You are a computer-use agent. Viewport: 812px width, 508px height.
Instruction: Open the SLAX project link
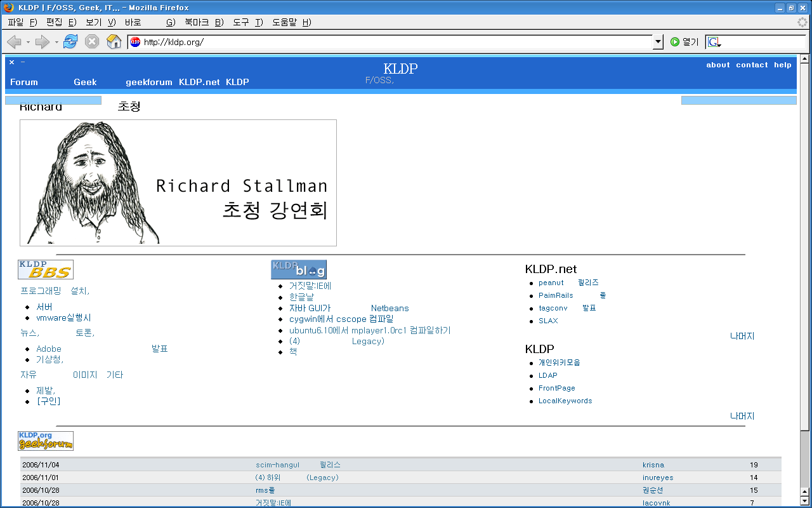(x=548, y=321)
